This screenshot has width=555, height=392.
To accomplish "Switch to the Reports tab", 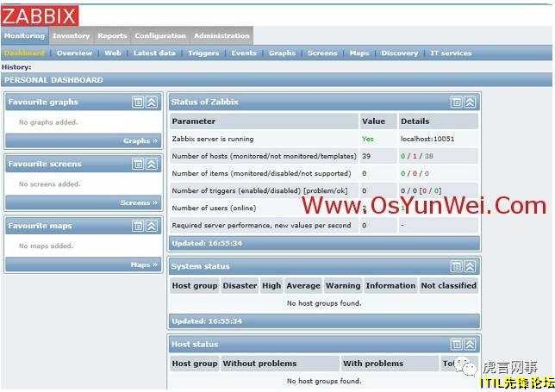I will 112,36.
